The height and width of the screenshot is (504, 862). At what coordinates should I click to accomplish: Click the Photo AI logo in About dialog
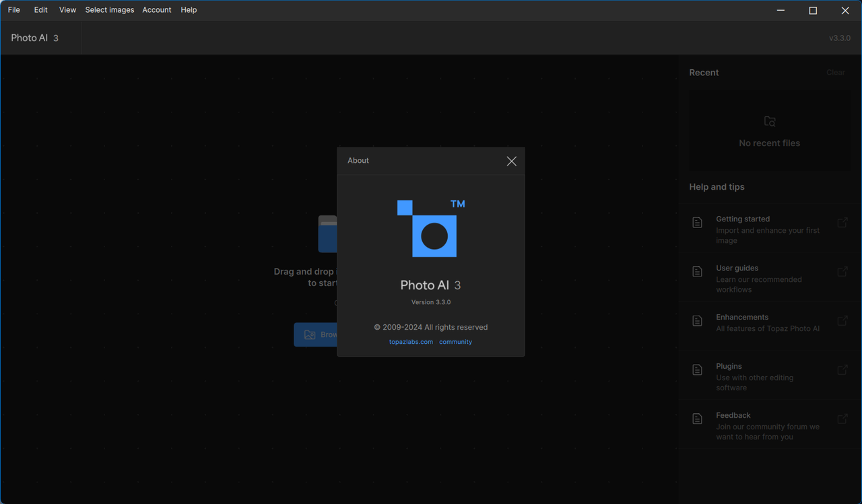point(431,227)
